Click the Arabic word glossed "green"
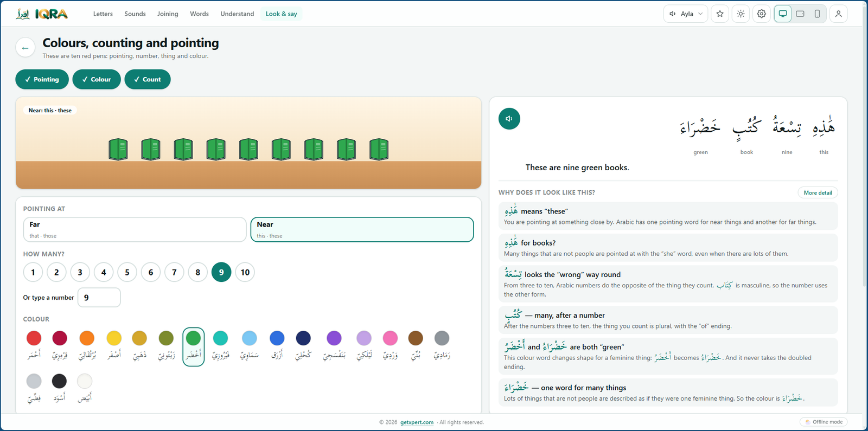868x431 pixels. coord(700,128)
